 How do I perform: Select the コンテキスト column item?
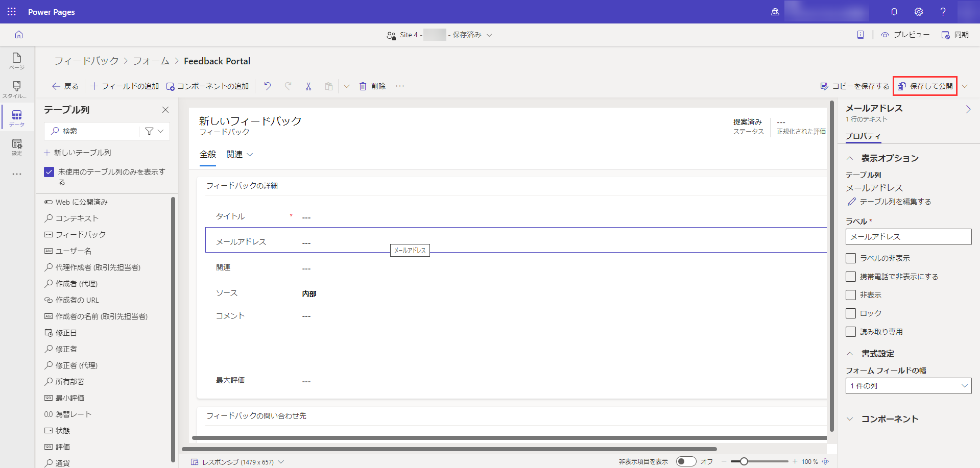[71, 218]
